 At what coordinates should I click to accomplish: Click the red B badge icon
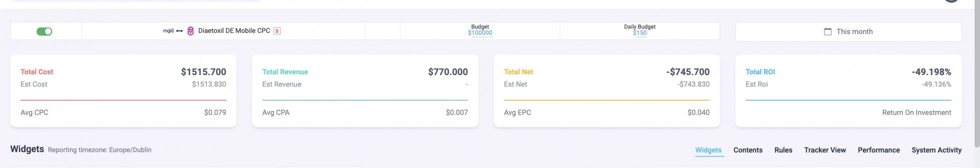[x=277, y=31]
